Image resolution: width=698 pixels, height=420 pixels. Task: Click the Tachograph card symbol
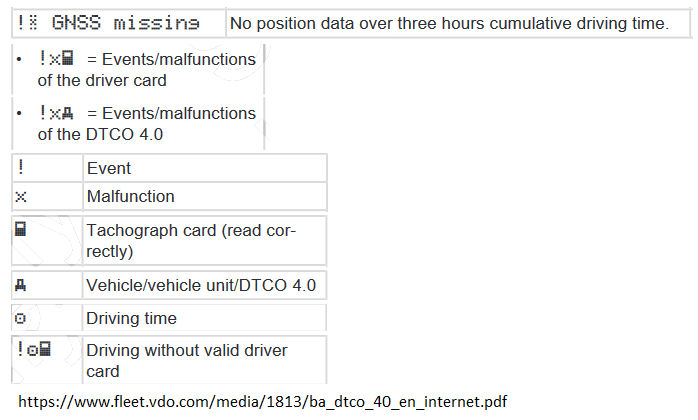[20, 229]
